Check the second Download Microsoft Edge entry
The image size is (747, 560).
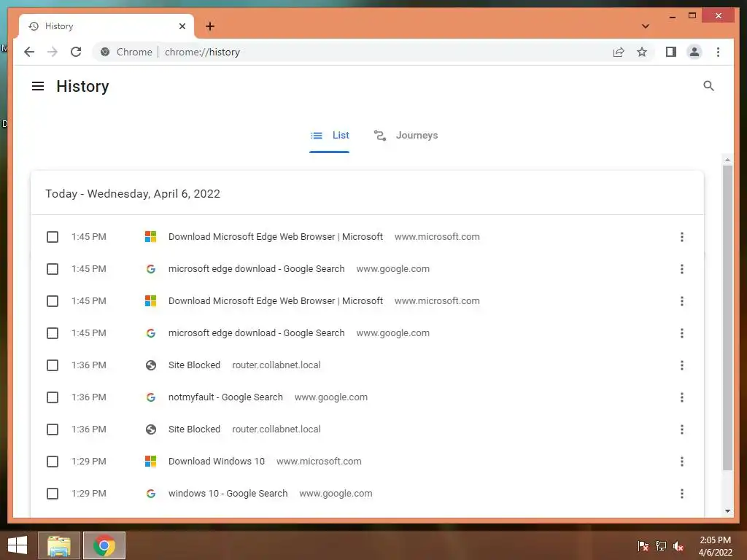[53, 301]
